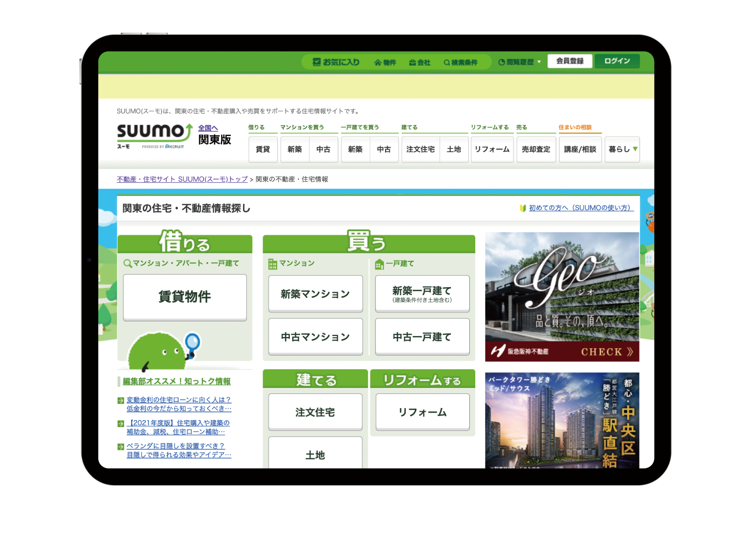Open the 【2021年度版】住宅購入 article link
This screenshot has width=756, height=535.
point(178,427)
